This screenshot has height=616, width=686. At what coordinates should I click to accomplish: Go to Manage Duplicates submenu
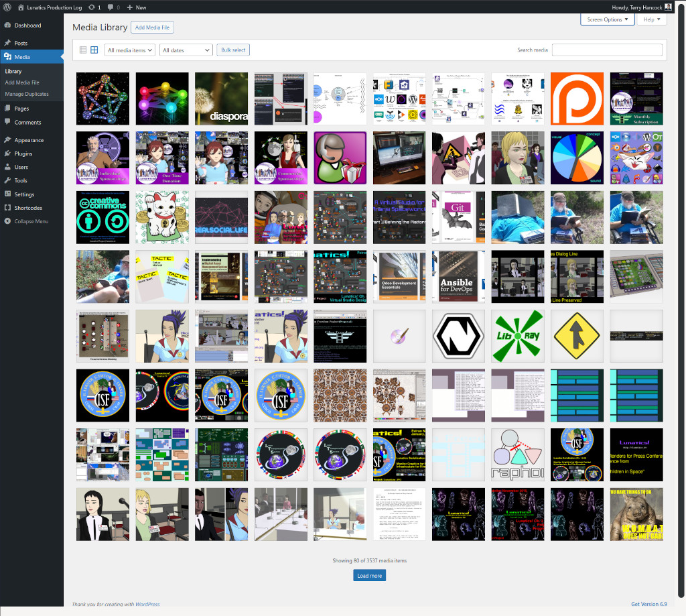tap(27, 94)
